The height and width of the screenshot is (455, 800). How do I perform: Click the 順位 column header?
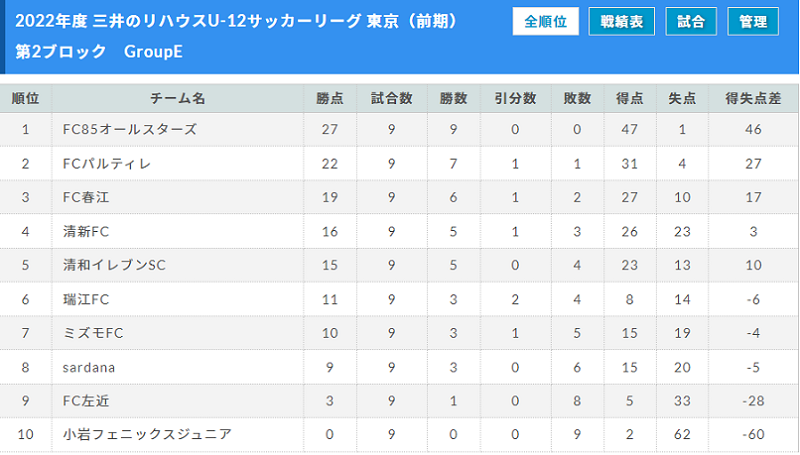click(26, 98)
